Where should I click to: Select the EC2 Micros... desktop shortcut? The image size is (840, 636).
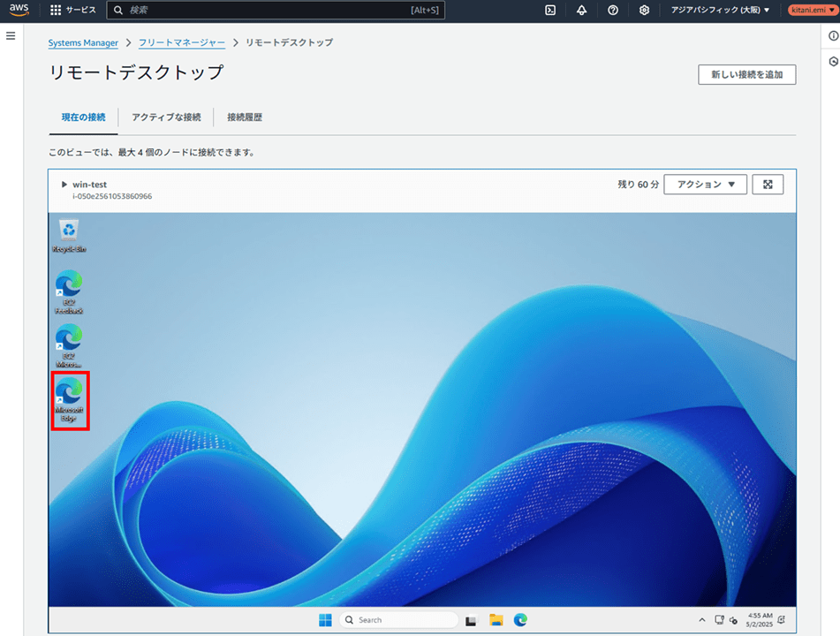tap(69, 345)
